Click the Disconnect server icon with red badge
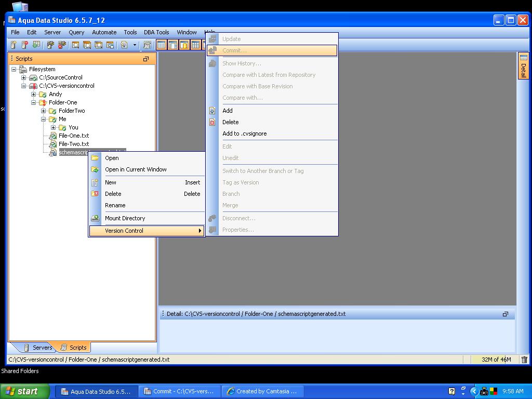This screenshot has height=399, width=532. click(62, 45)
